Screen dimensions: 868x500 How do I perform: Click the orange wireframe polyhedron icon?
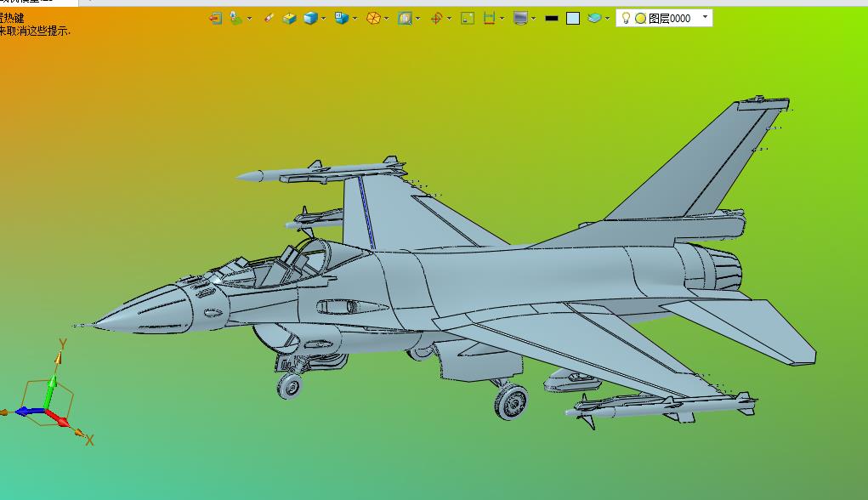click(x=373, y=18)
